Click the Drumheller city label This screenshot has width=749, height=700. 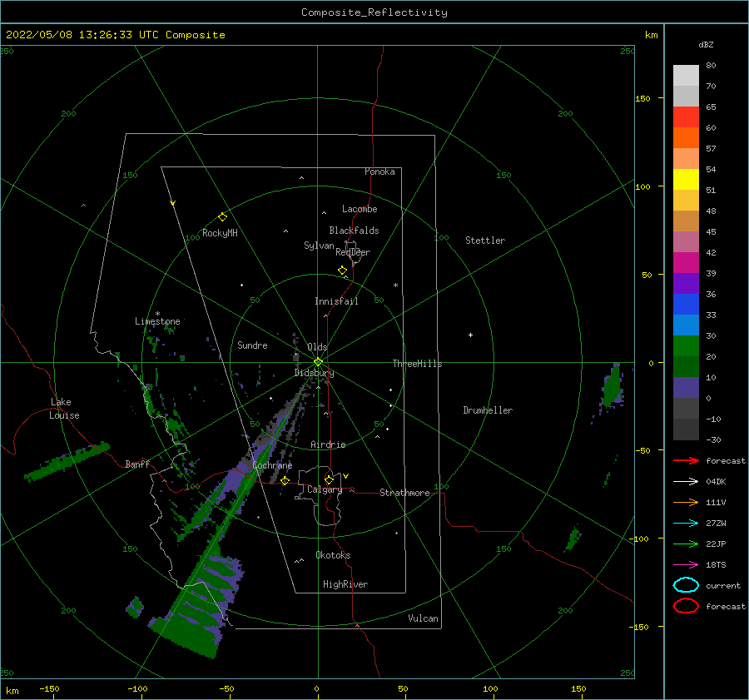pos(488,410)
